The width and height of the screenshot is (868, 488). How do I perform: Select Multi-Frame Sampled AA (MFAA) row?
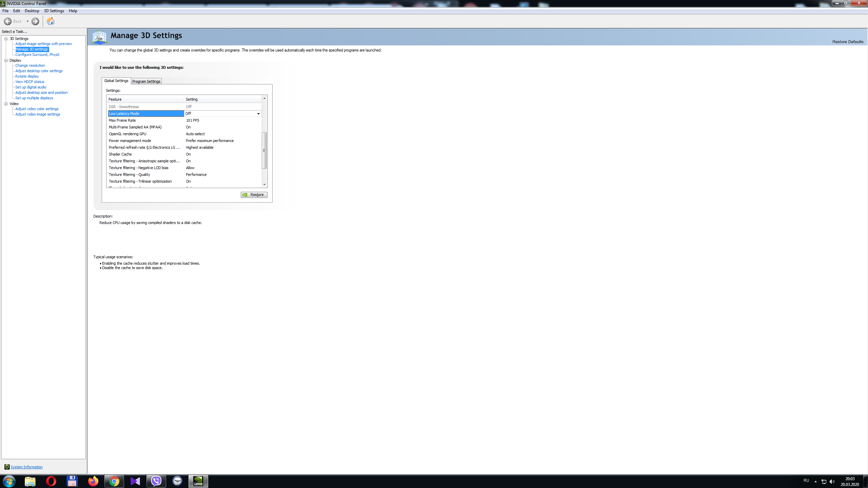click(185, 127)
